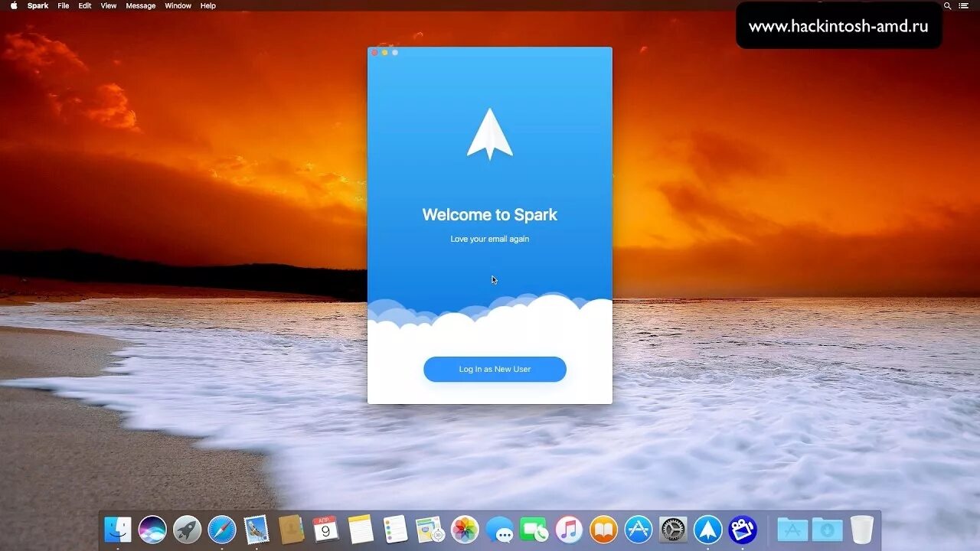Open iBooks app in the Dock
The image size is (980, 551).
[x=603, y=530]
